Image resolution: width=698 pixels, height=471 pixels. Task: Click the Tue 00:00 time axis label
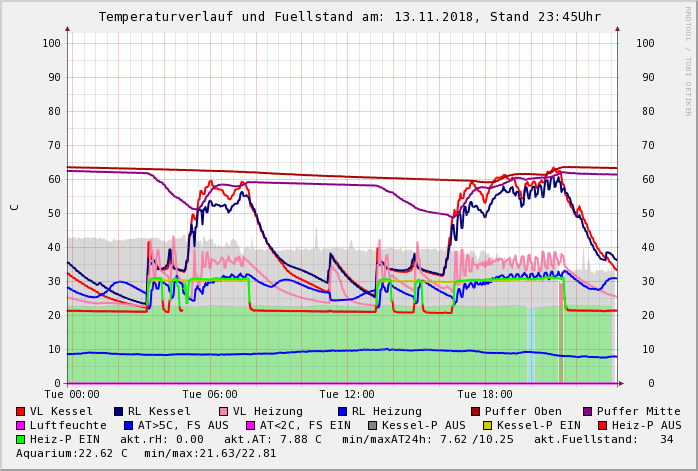pyautogui.click(x=72, y=394)
